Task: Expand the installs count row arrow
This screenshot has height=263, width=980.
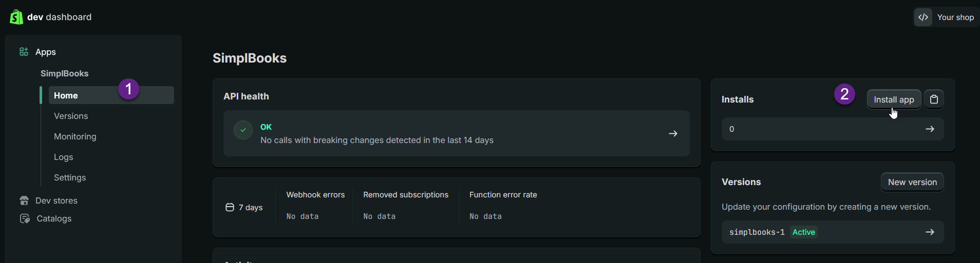Action: pos(930,129)
